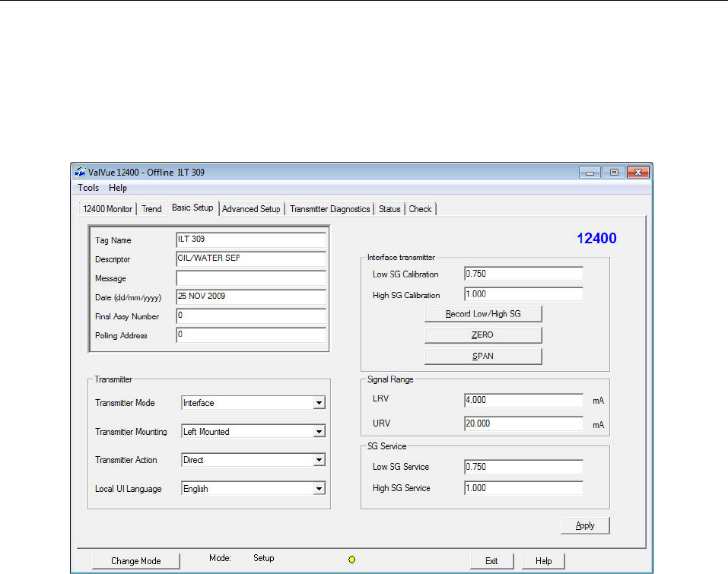Open the Tools menu
728x574 pixels.
(88, 188)
